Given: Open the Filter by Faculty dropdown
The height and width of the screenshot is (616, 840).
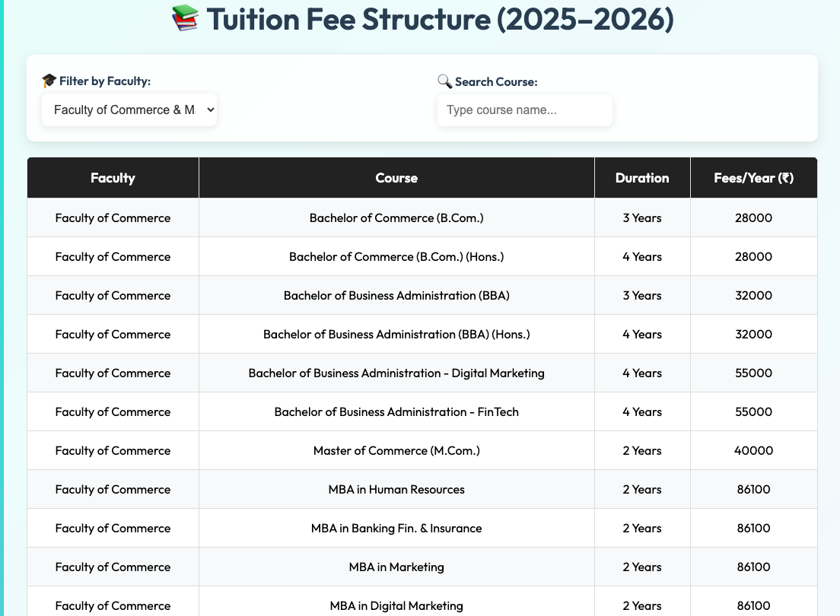Looking at the screenshot, I should 129,110.
